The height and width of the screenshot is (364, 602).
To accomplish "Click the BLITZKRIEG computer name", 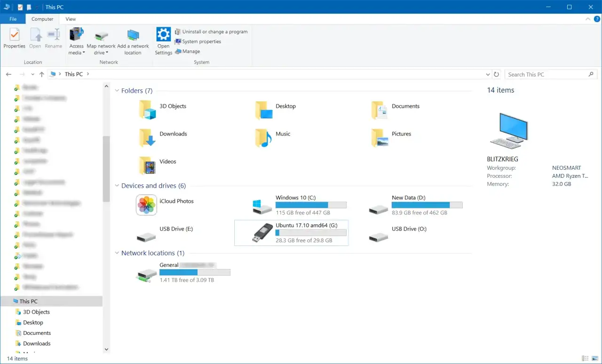I will click(x=502, y=159).
